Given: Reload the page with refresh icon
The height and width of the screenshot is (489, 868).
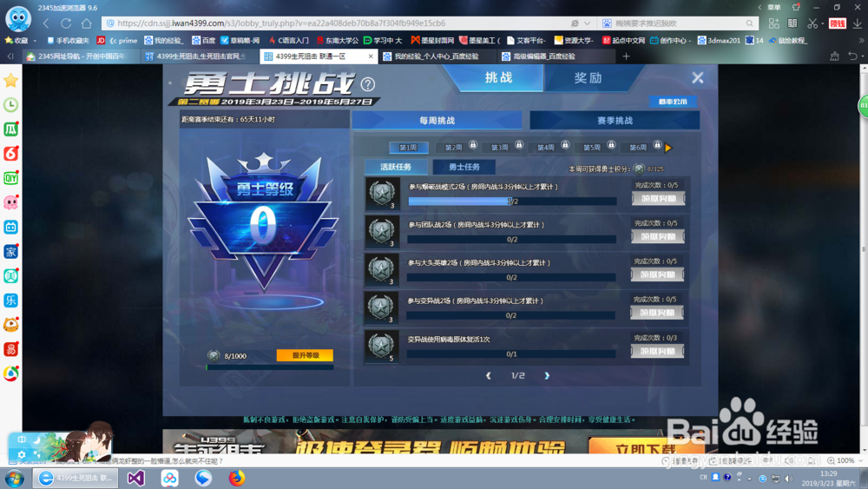Looking at the screenshot, I should pyautogui.click(x=67, y=23).
